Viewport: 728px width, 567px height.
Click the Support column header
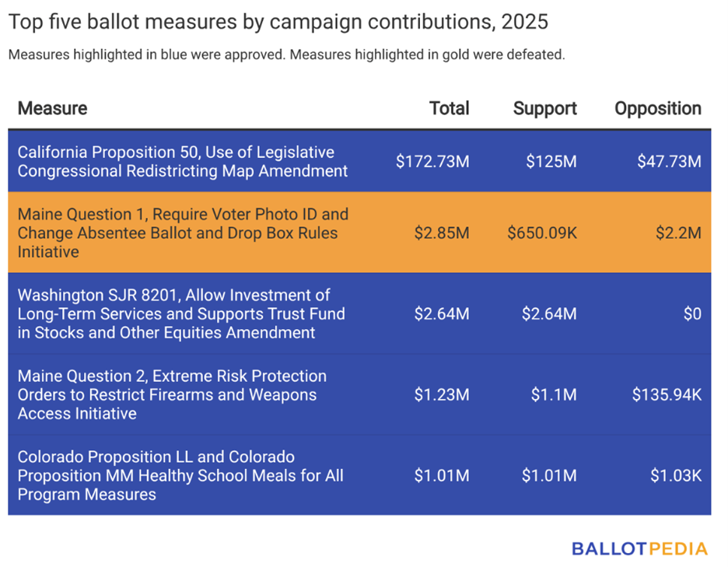click(x=544, y=108)
